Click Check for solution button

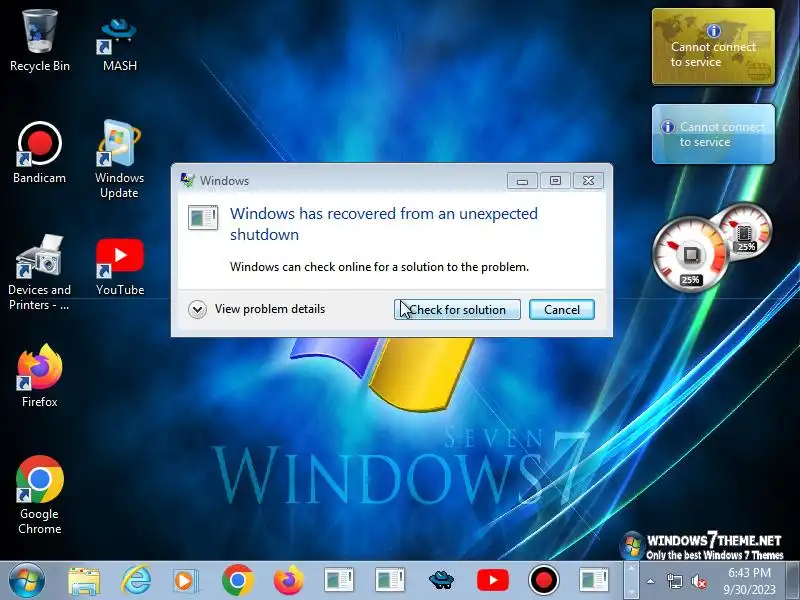pos(457,310)
